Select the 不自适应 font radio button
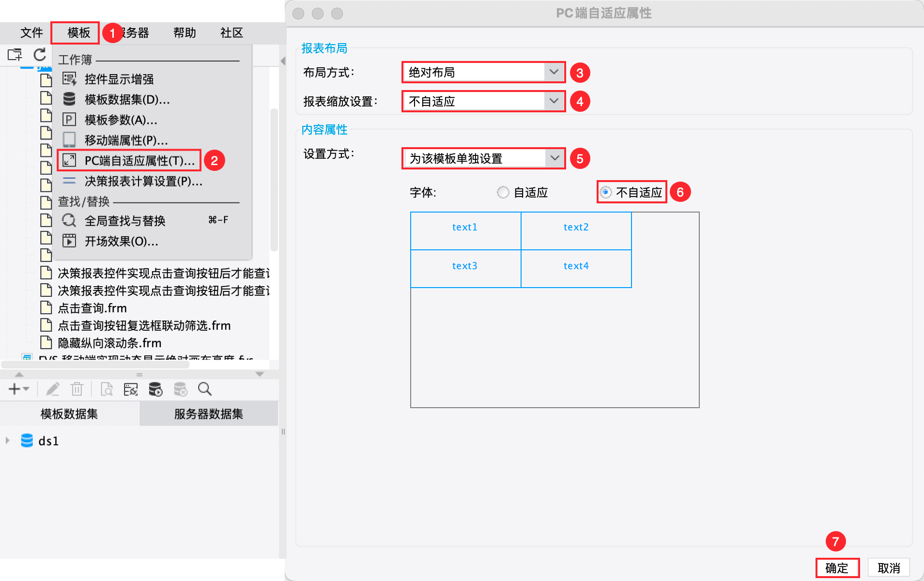This screenshot has height=581, width=924. click(606, 192)
